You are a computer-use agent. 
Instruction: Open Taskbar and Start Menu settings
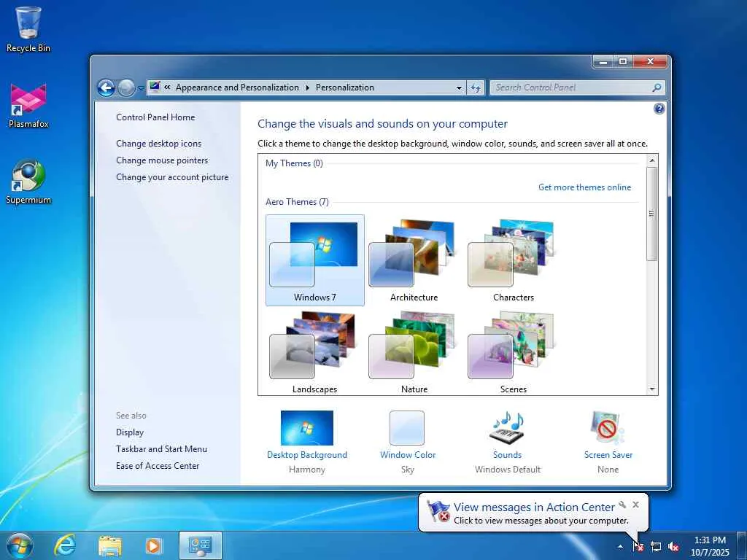(161, 449)
